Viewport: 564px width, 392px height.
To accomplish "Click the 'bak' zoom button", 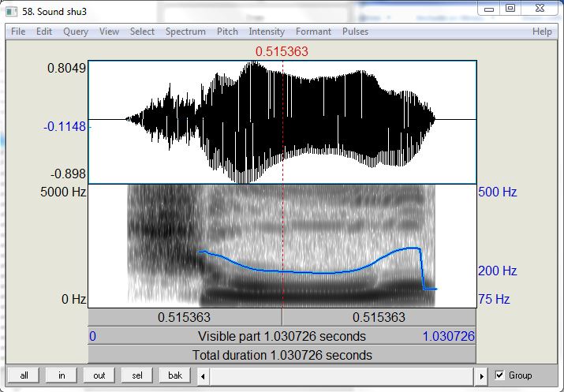I will [175, 375].
